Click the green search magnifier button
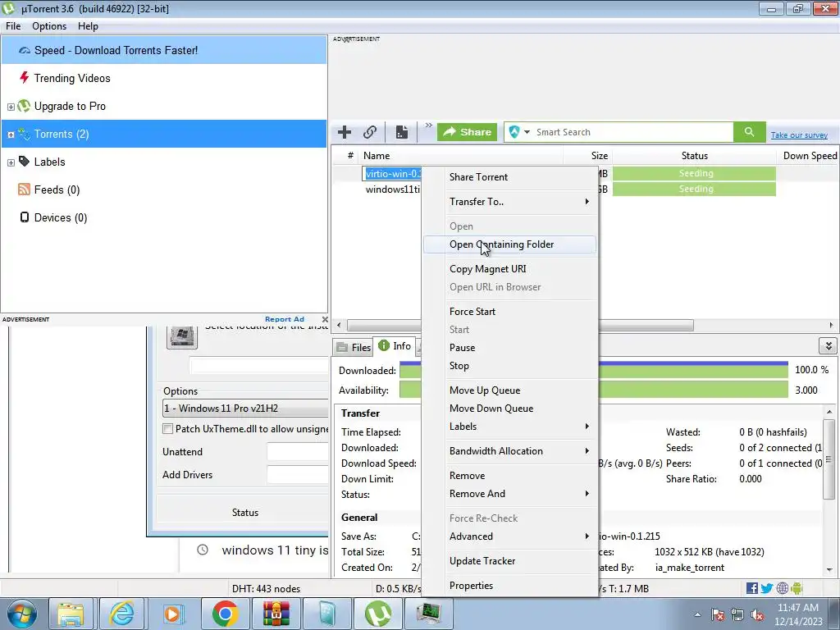Image resolution: width=840 pixels, height=630 pixels. point(749,132)
